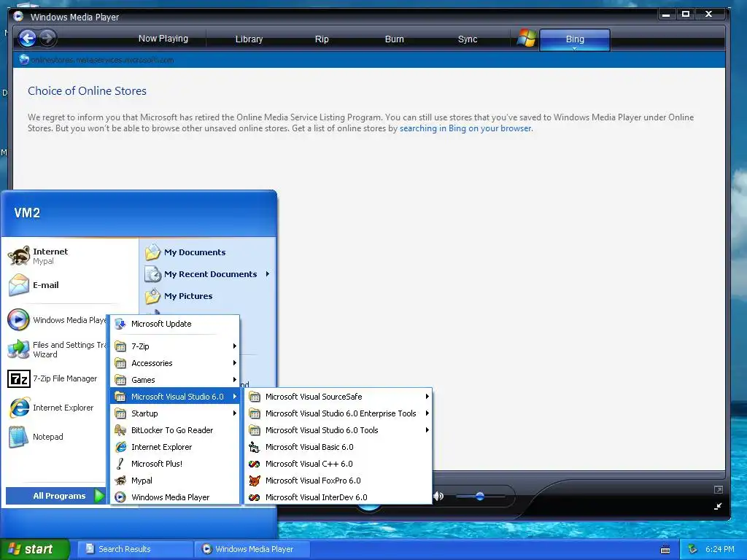Click Media Player back arrow button
This screenshot has width=747, height=560.
[x=28, y=38]
